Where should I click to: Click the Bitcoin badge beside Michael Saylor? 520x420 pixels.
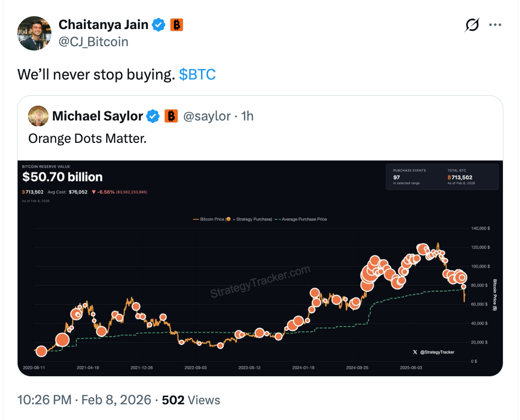point(171,116)
